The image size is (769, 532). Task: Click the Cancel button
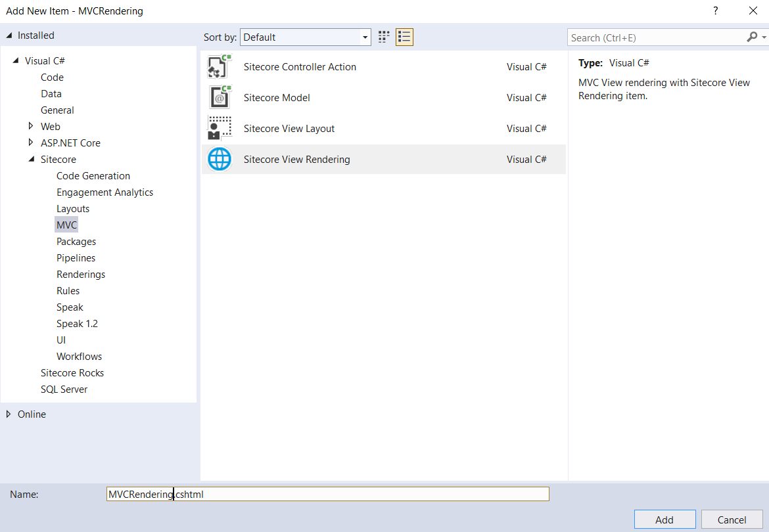(x=732, y=520)
